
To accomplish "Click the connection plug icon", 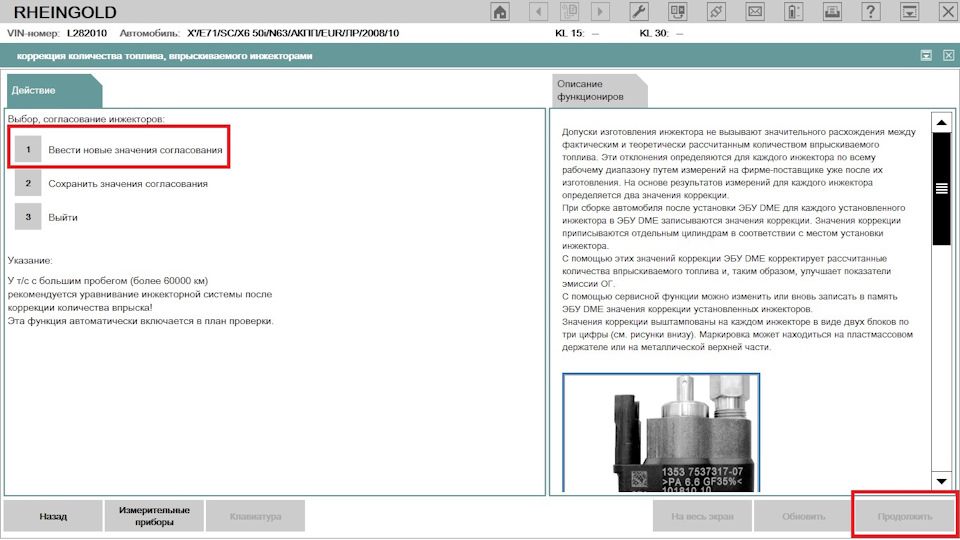I will tap(716, 12).
